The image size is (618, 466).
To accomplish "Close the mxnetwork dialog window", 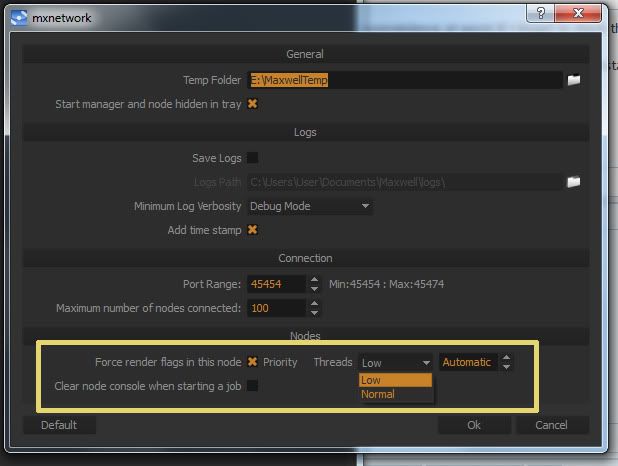I will coord(580,14).
